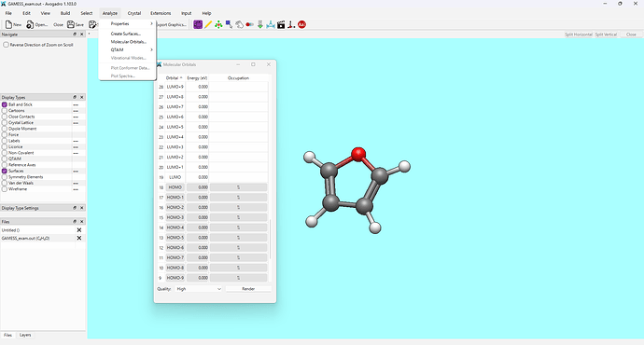Open the Extensions menu
This screenshot has width=644, height=345.
pyautogui.click(x=161, y=13)
